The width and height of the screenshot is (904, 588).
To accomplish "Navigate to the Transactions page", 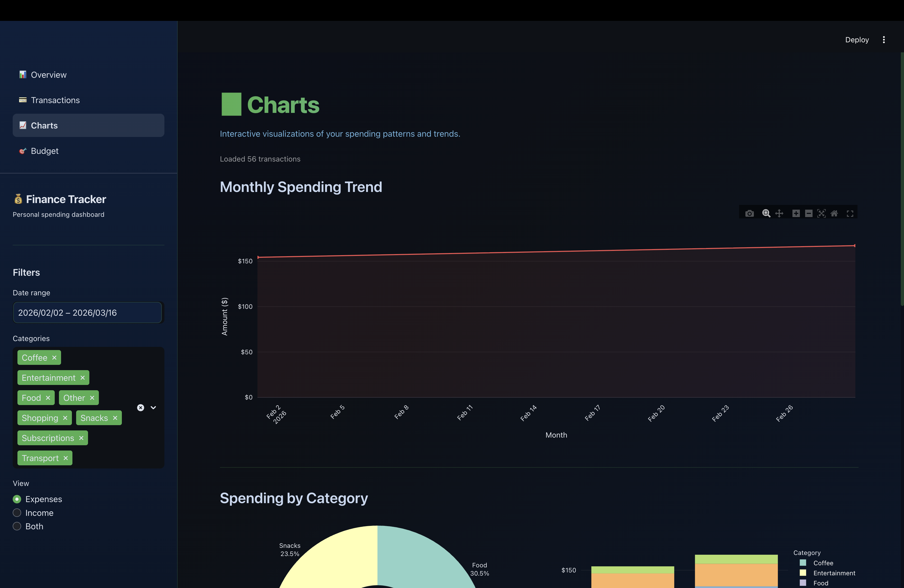I will (x=55, y=100).
